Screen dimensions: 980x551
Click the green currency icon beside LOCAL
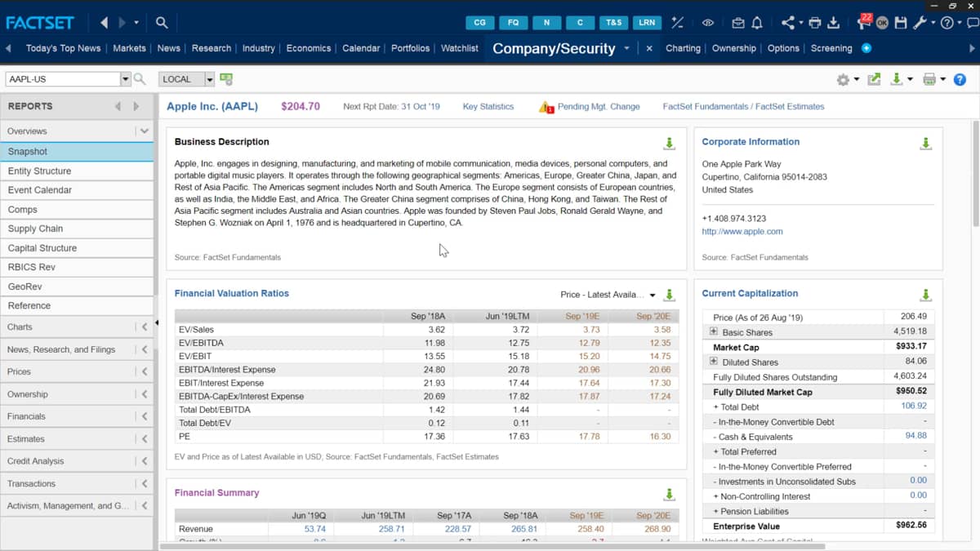coord(226,79)
